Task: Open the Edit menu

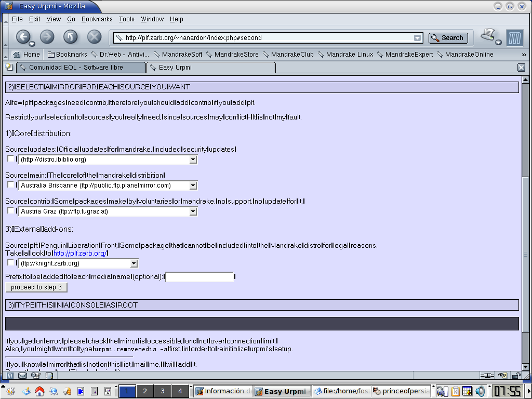Action: pos(35,19)
